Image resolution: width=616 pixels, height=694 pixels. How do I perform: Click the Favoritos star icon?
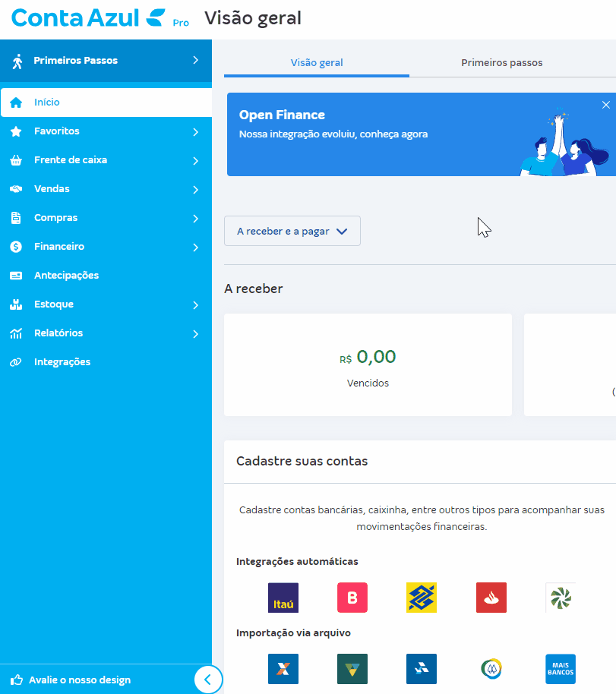coord(16,131)
